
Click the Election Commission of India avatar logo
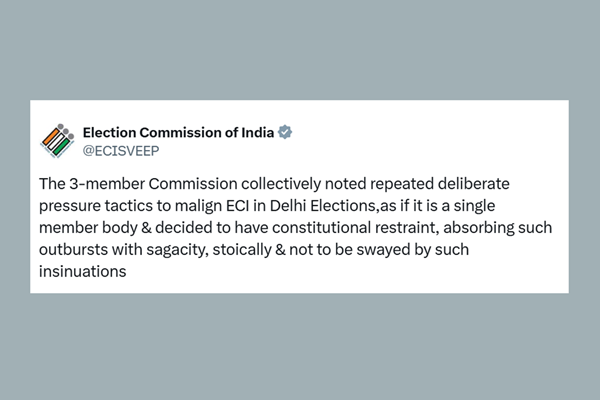[57, 141]
